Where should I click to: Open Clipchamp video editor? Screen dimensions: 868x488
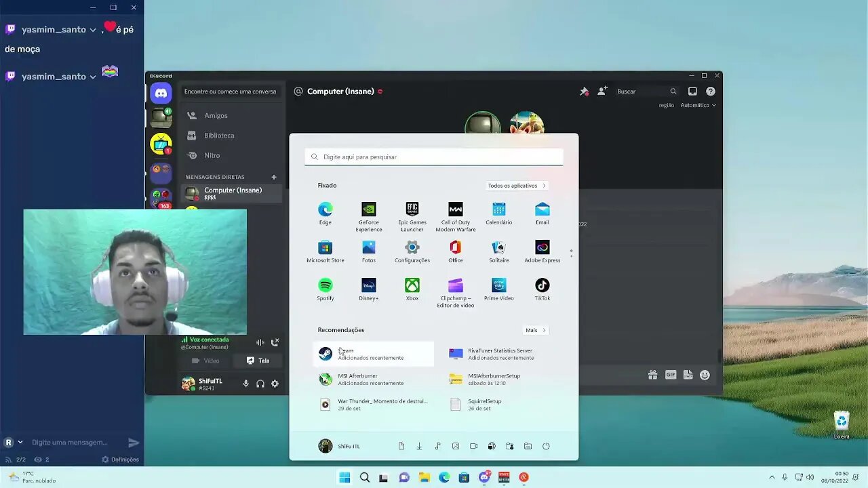(x=456, y=293)
